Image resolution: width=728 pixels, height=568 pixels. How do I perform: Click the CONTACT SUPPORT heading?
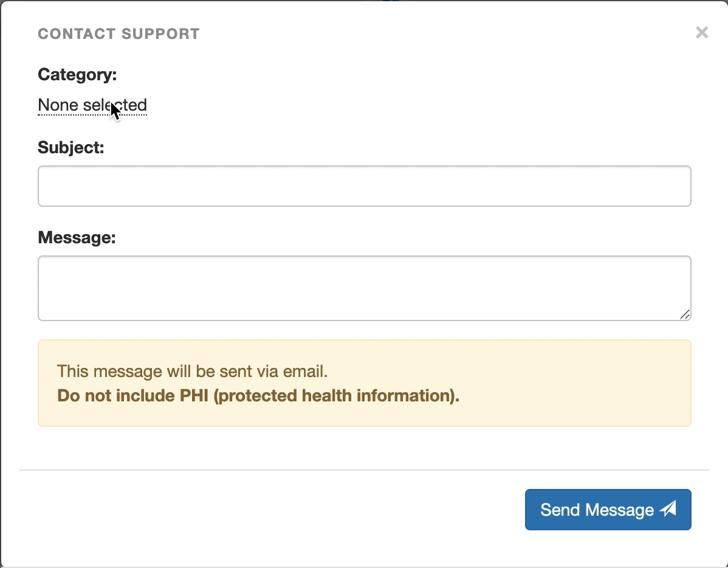click(118, 34)
